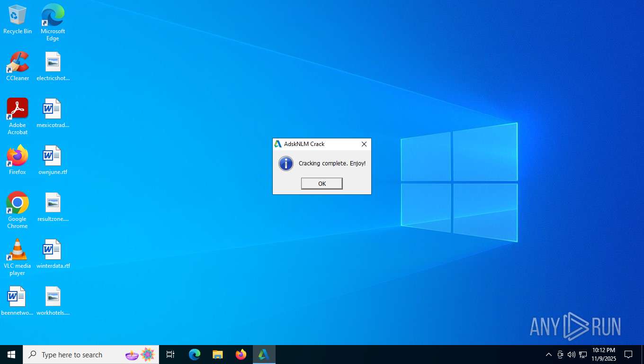Select the workhotels image file
Image resolution: width=644 pixels, height=364 pixels.
(53, 301)
